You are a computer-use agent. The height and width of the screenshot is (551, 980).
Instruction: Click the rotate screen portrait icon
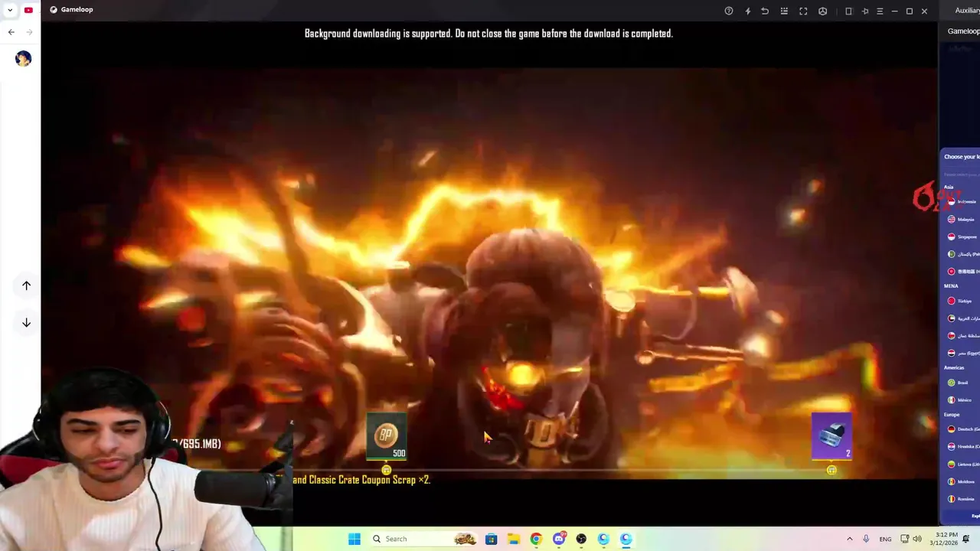coord(848,11)
